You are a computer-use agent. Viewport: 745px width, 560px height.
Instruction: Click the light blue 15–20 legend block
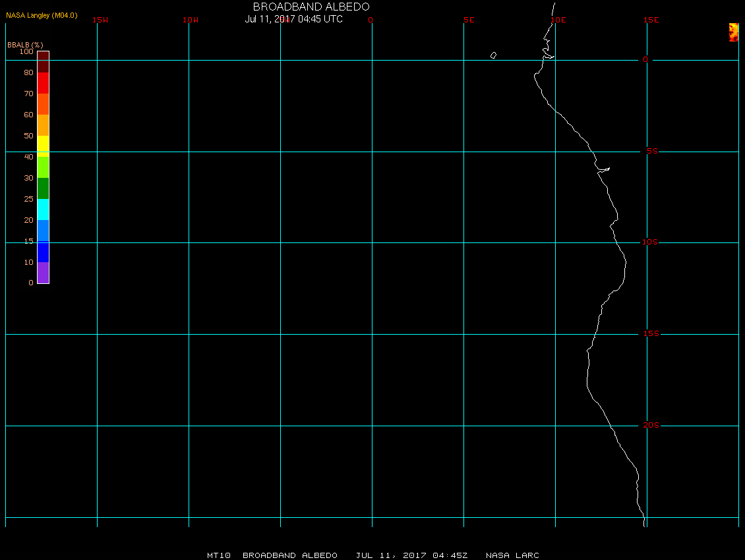coord(44,231)
